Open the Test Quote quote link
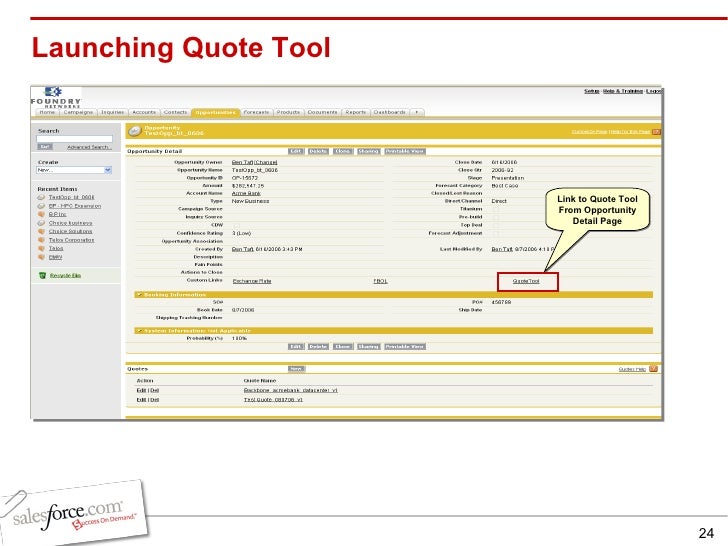 [273, 400]
